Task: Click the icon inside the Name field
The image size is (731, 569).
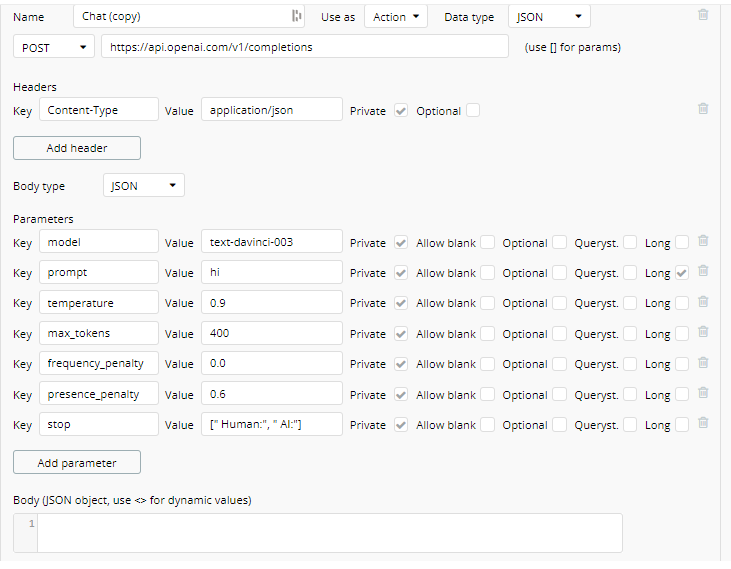Action: 296,16
